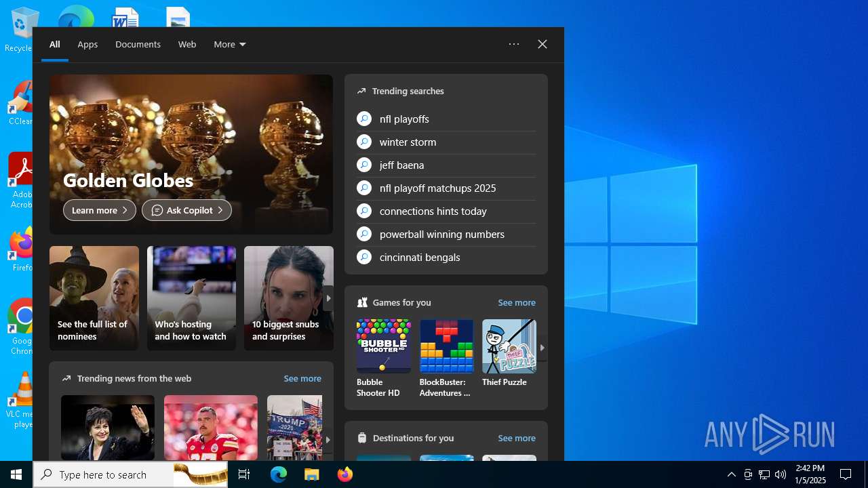Expand the More dropdown
The width and height of the screenshot is (868, 488).
[230, 44]
